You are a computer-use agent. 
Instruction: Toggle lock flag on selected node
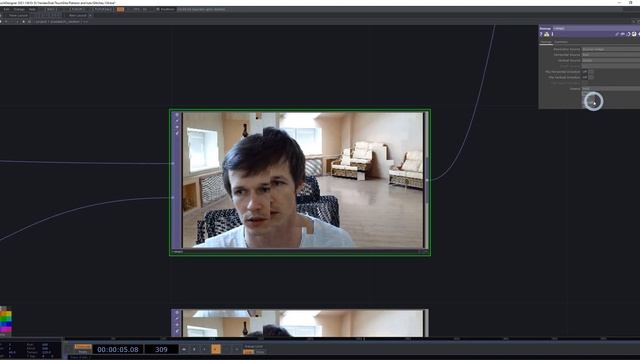(x=177, y=133)
